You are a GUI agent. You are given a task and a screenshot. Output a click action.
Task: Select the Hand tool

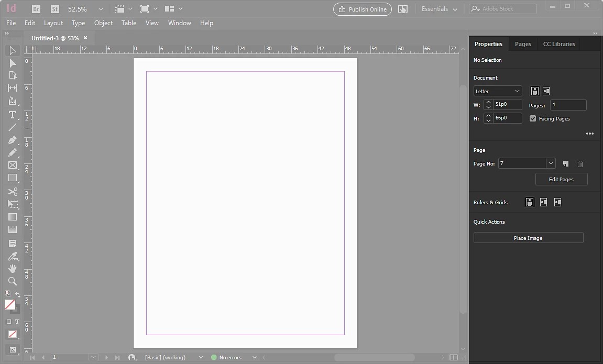[12, 268]
